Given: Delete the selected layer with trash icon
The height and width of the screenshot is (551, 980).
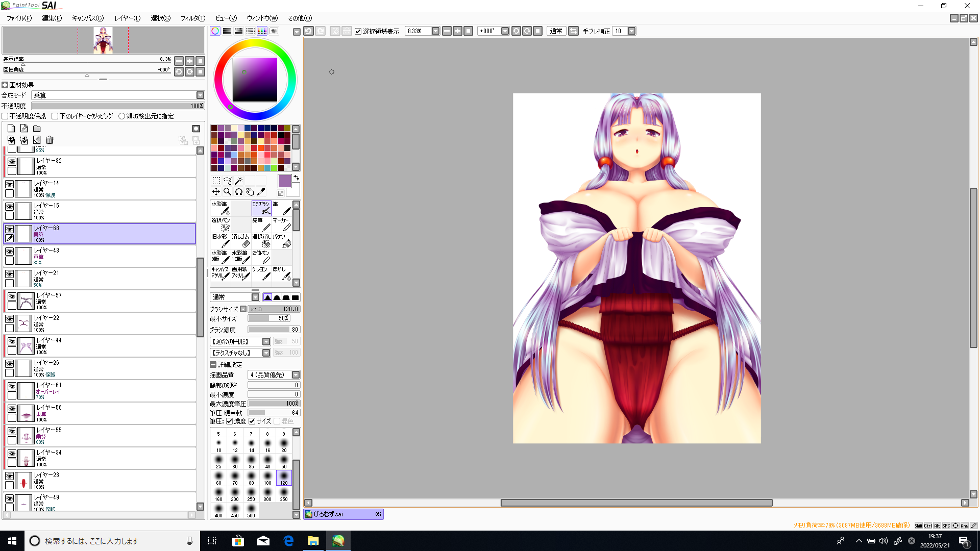Looking at the screenshot, I should tap(50, 140).
